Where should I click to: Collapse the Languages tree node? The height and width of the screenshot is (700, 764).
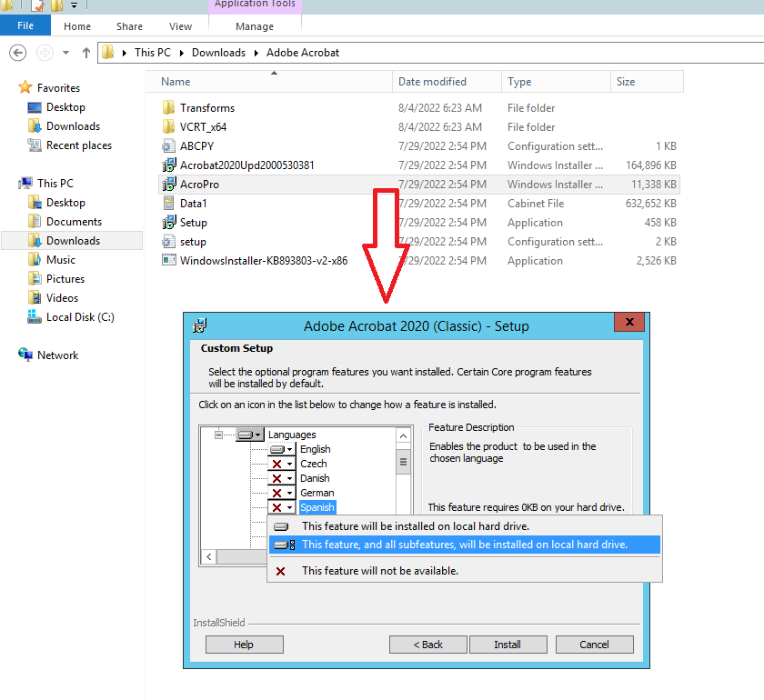point(219,435)
